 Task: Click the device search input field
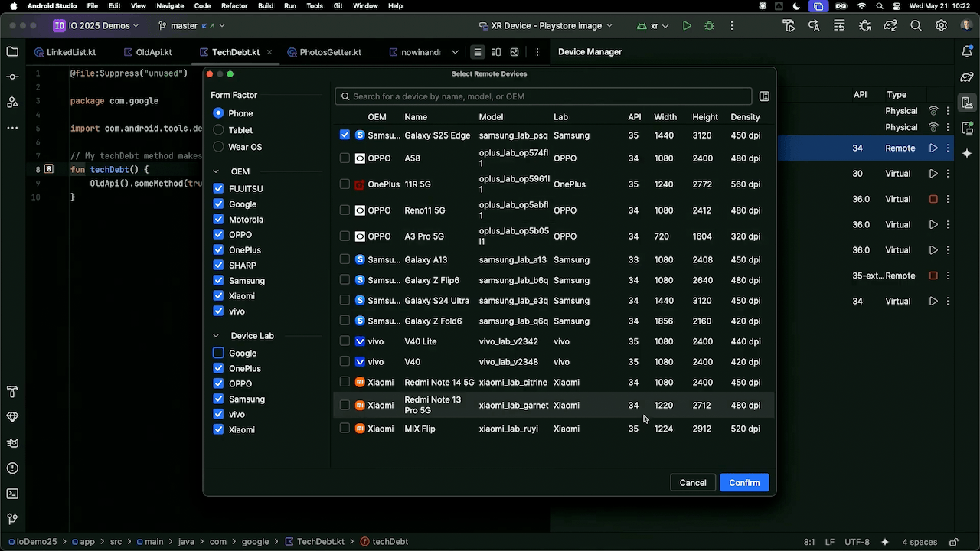pos(544,96)
